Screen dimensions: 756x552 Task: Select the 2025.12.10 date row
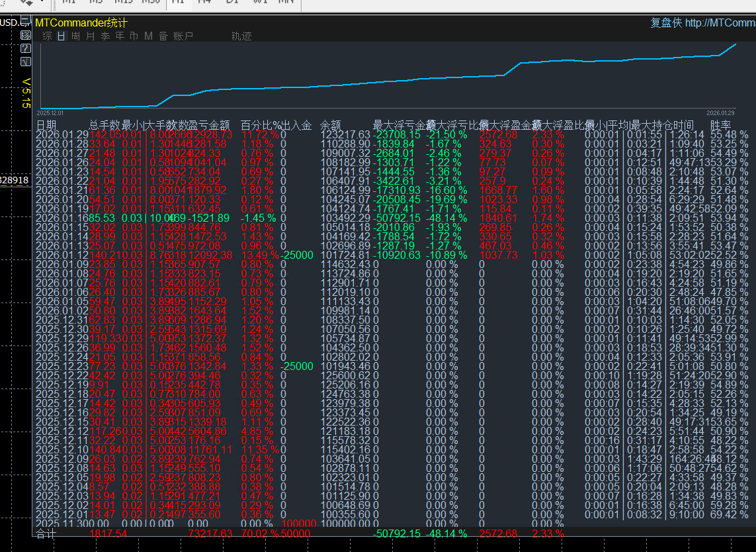coord(62,449)
